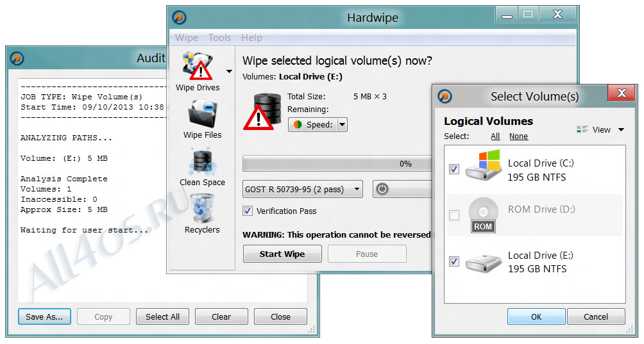The image size is (644, 344).
Task: Select the Recyclers tool icon
Action: tap(202, 208)
